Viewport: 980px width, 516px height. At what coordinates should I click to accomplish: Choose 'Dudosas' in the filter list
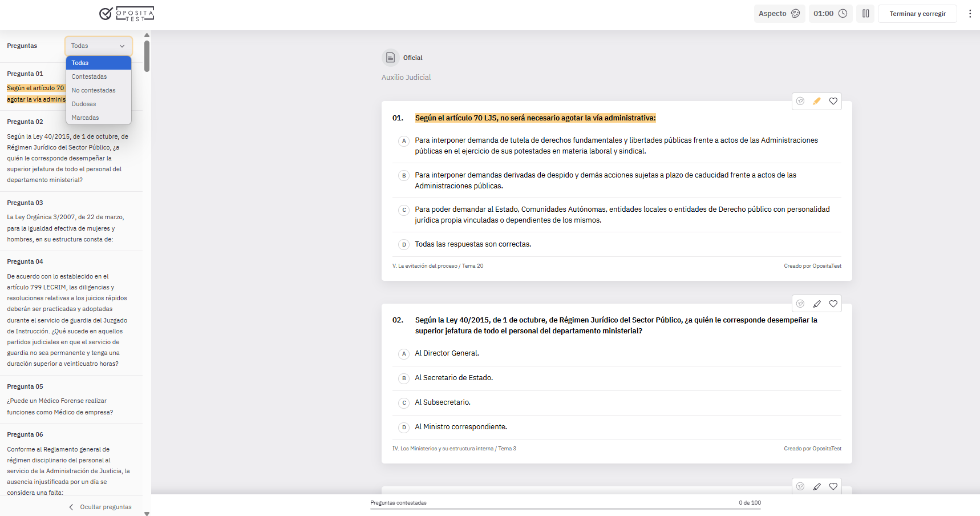pyautogui.click(x=99, y=104)
